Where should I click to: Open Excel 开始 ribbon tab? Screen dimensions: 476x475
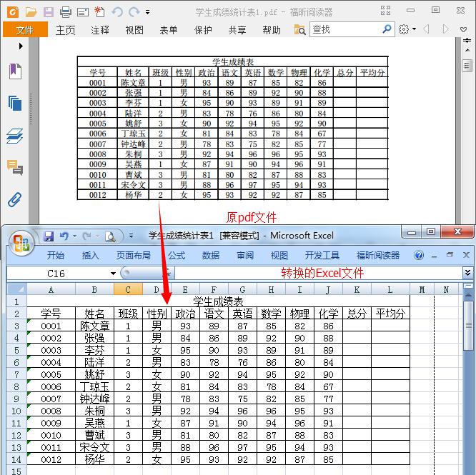click(56, 256)
